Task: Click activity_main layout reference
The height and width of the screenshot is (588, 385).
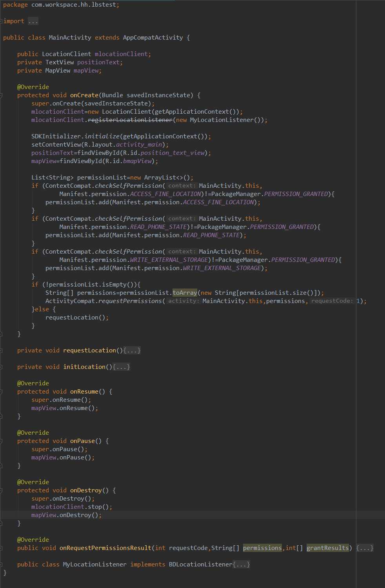Action: [x=139, y=145]
